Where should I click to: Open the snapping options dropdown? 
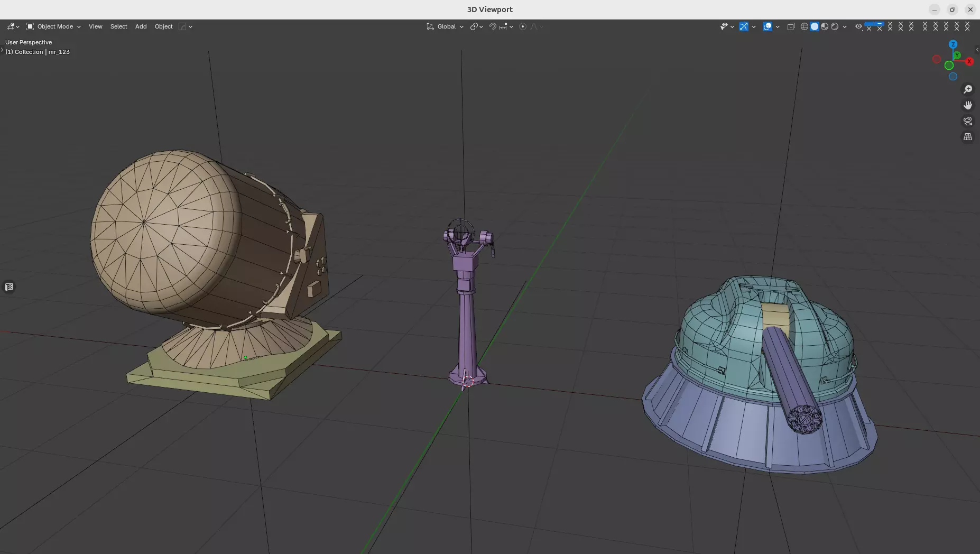(x=506, y=26)
